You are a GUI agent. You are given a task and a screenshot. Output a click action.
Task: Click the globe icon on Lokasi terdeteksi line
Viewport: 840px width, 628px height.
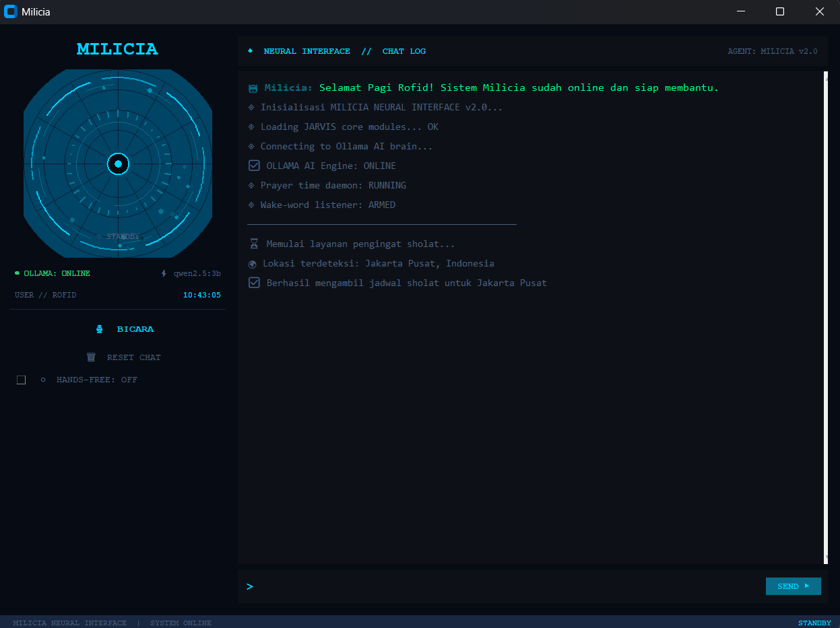pyautogui.click(x=253, y=264)
